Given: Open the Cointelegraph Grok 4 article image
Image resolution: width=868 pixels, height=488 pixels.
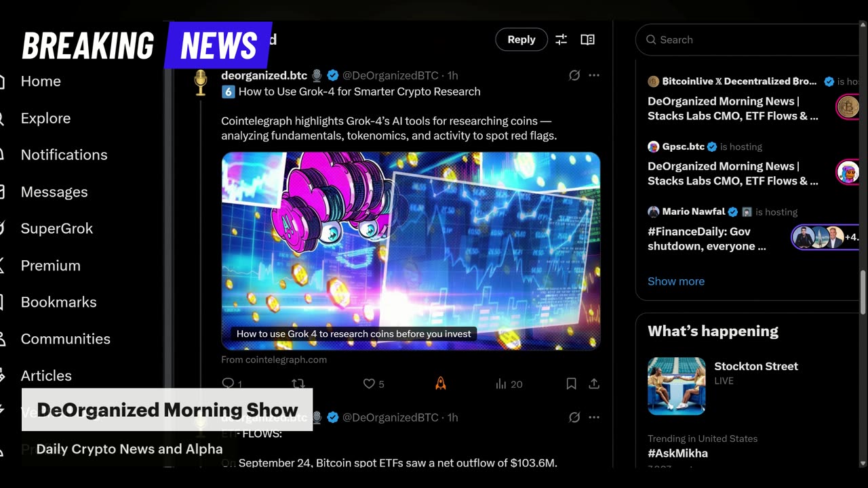Looking at the screenshot, I should [x=411, y=251].
